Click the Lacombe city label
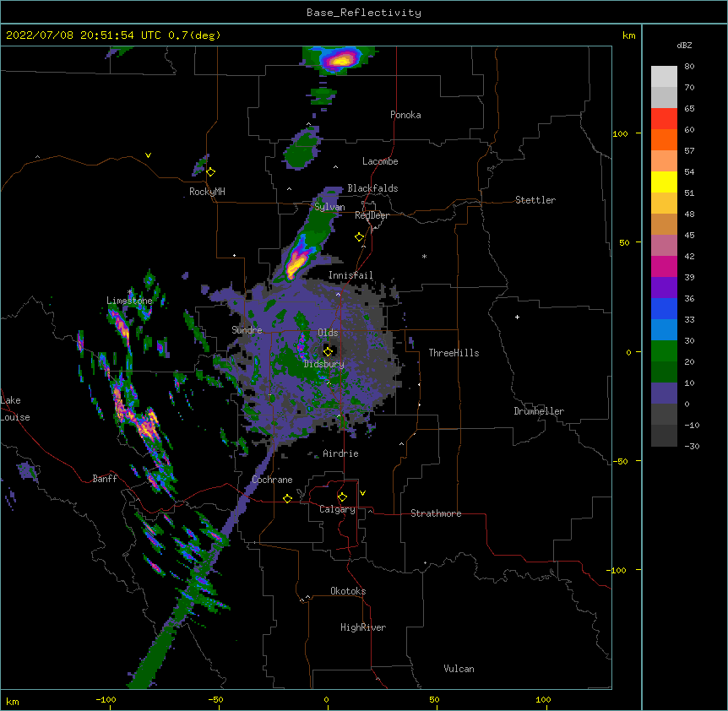Screen dimensions: 728x711 click(x=380, y=161)
